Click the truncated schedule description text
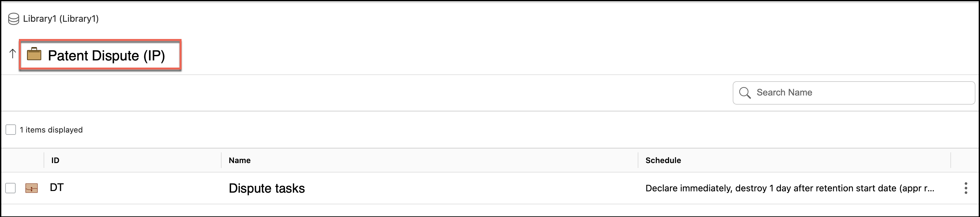The height and width of the screenshot is (217, 980). [789, 188]
